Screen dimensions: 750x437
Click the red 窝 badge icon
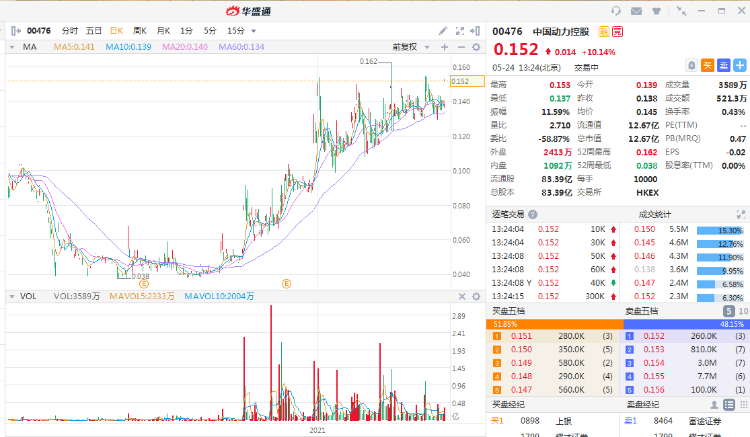[x=618, y=32]
